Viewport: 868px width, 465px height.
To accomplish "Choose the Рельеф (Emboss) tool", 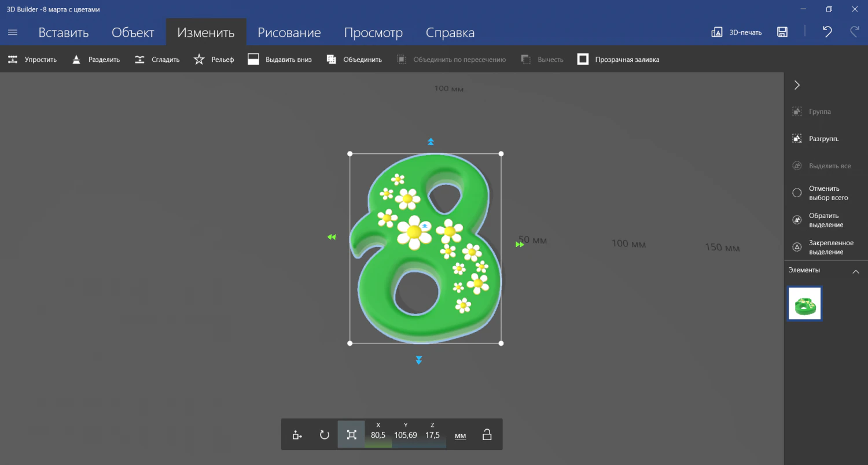I will (214, 60).
